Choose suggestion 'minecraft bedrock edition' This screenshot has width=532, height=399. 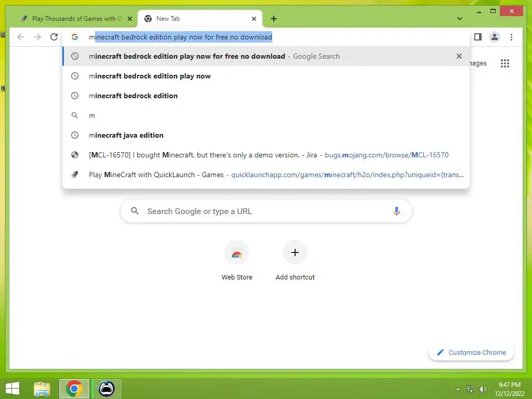coord(266,96)
